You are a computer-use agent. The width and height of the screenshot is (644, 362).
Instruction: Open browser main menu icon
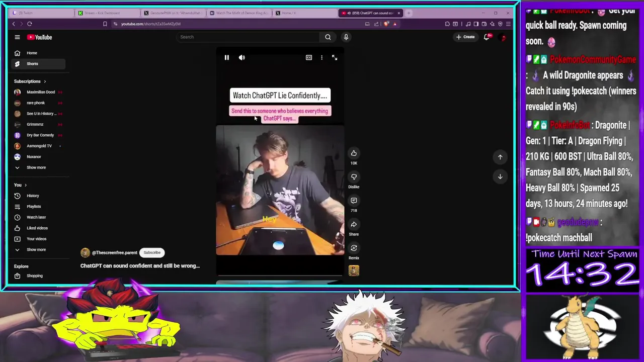tap(508, 24)
